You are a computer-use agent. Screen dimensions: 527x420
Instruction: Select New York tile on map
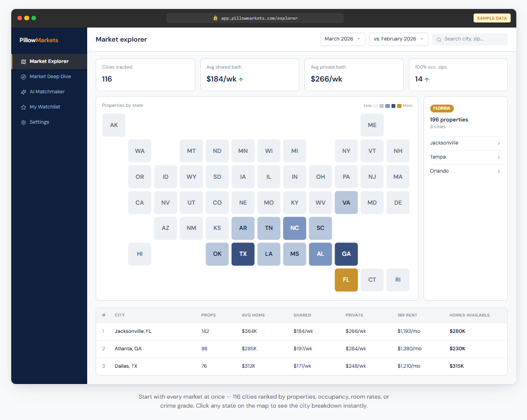coord(346,151)
